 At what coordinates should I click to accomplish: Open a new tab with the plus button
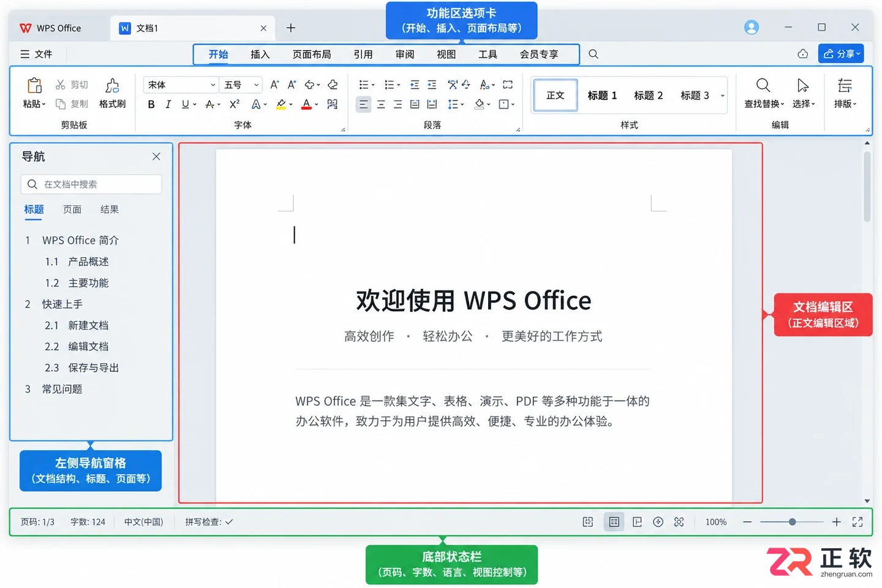pos(291,28)
